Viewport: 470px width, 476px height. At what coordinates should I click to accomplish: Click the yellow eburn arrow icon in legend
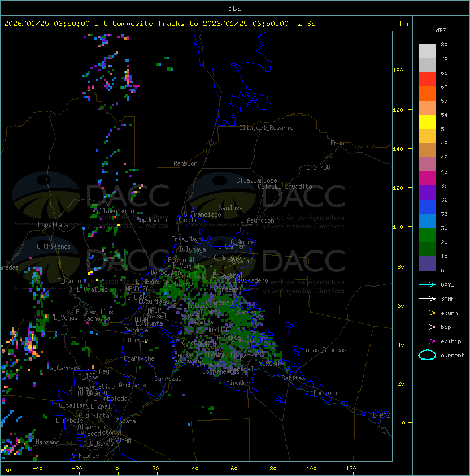point(427,313)
